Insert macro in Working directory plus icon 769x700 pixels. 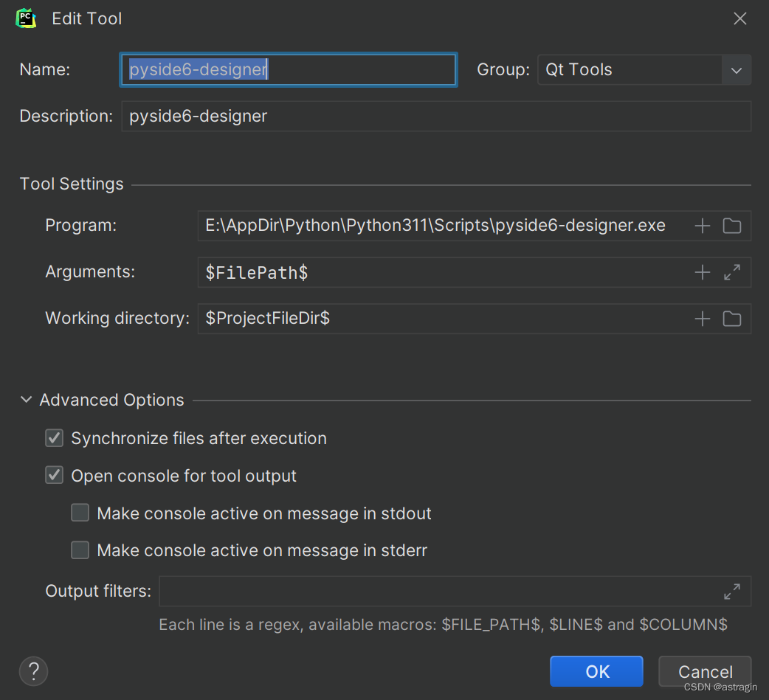point(703,319)
